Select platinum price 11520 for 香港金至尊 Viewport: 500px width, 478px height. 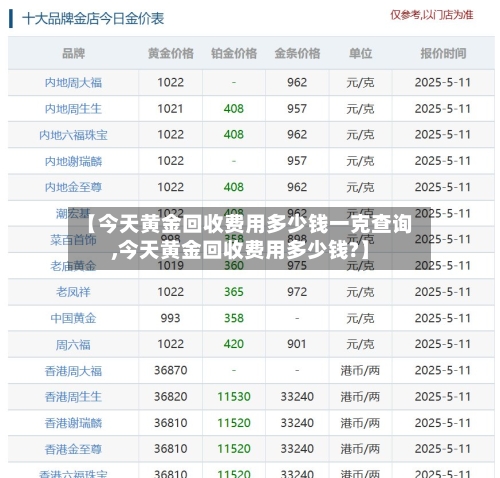tap(234, 449)
